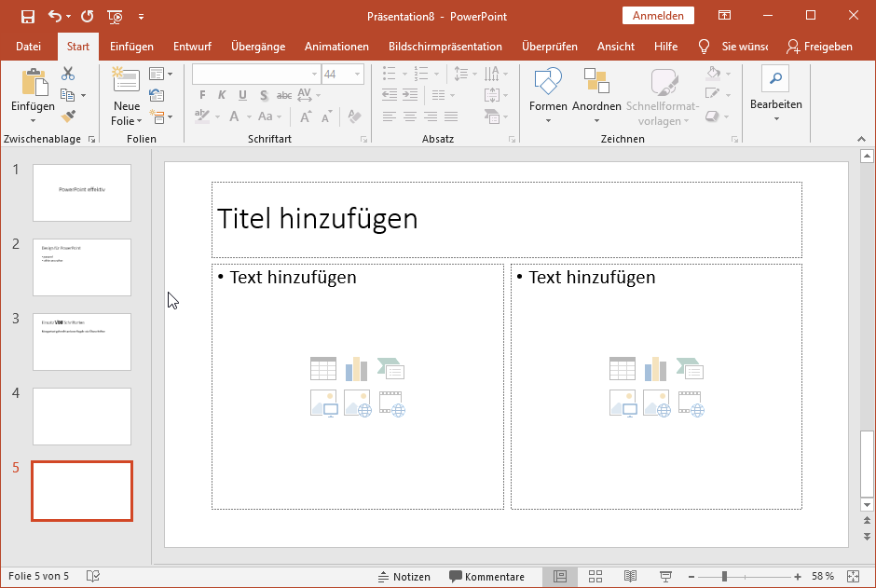This screenshot has width=876, height=588.
Task: Decrease the list indent level
Action: click(390, 94)
